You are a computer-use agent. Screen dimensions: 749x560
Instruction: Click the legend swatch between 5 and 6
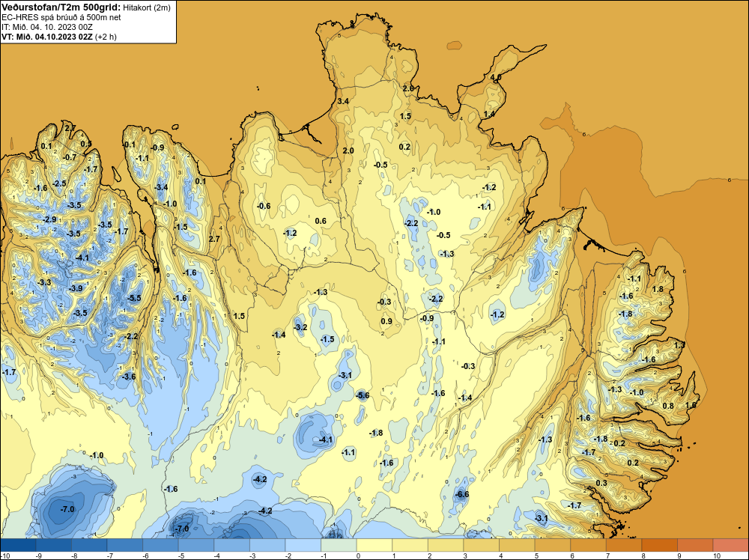[553, 545]
